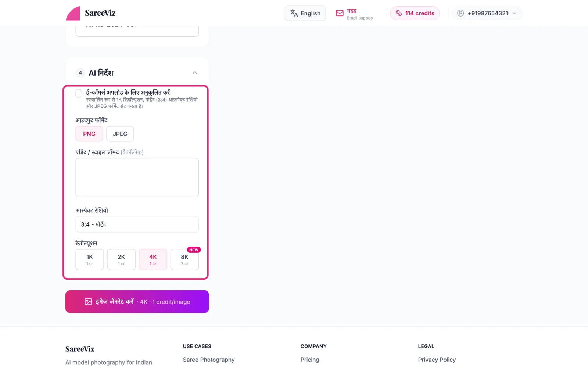
Task: Select the 4K resolution option
Action: [x=153, y=259]
